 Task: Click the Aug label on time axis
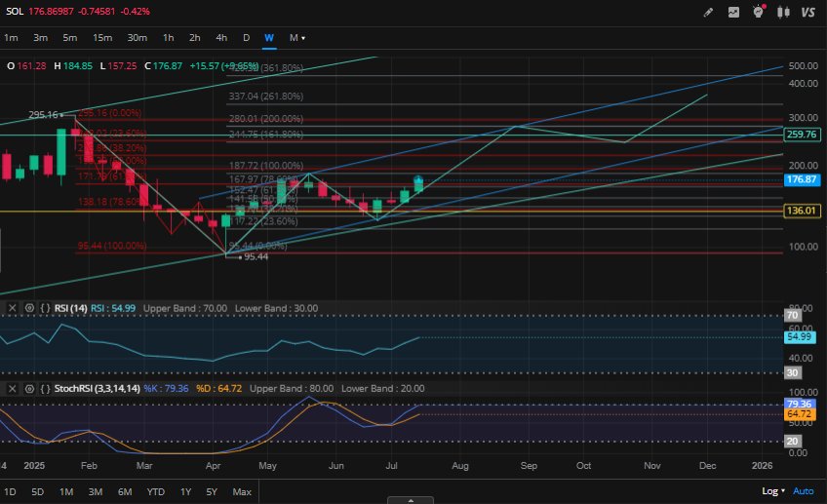click(460, 466)
